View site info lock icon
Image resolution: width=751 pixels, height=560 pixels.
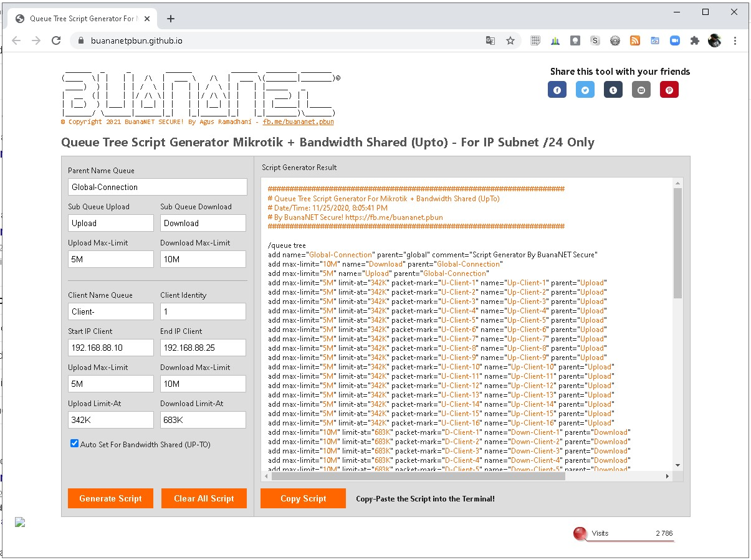pyautogui.click(x=80, y=40)
